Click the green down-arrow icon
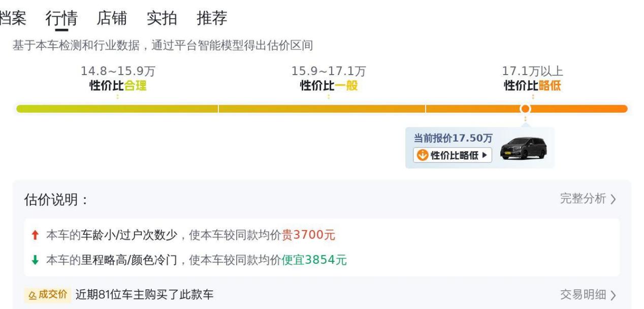 coord(35,260)
